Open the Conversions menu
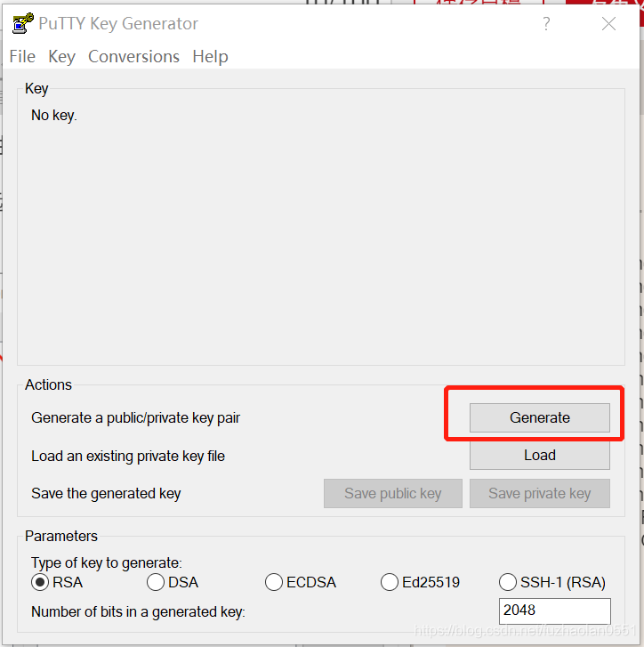The height and width of the screenshot is (647, 644). 133,57
